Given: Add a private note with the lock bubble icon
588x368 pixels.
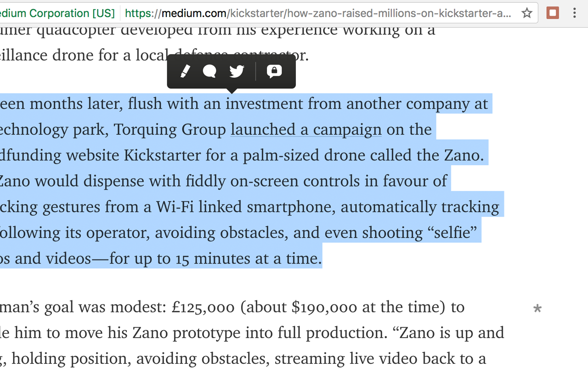Looking at the screenshot, I should pos(274,71).
